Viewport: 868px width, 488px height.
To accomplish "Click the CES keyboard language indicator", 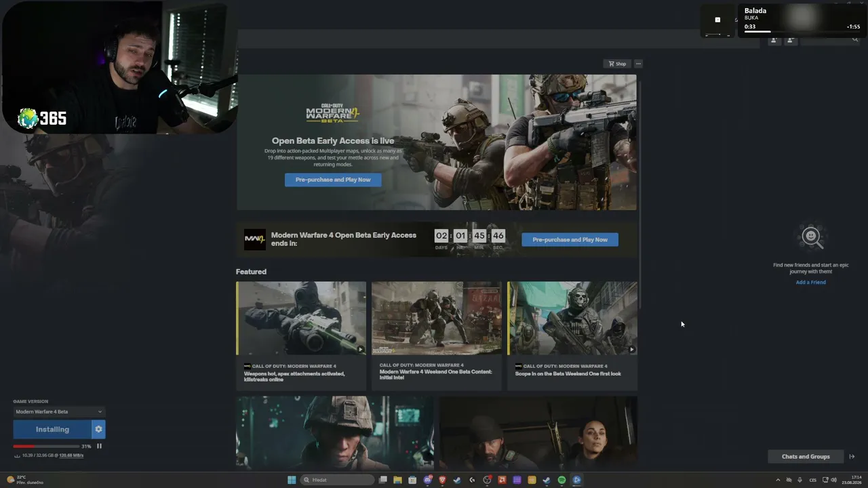I will (813, 480).
